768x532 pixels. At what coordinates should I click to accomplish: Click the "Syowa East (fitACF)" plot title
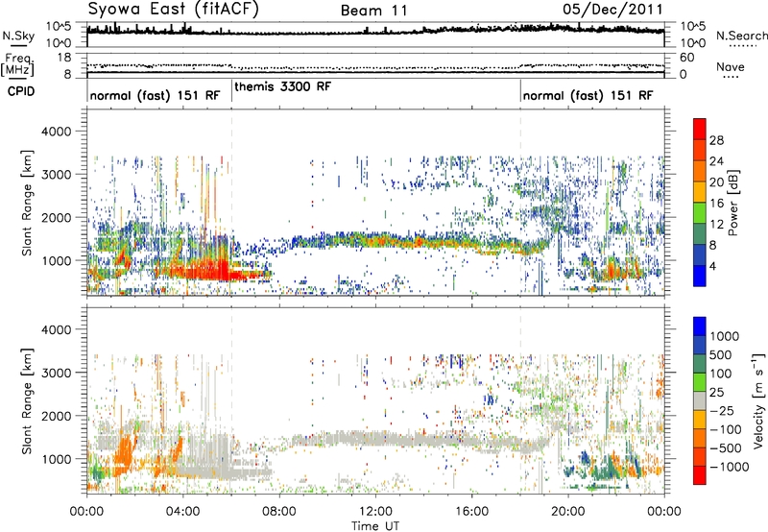pyautogui.click(x=173, y=9)
